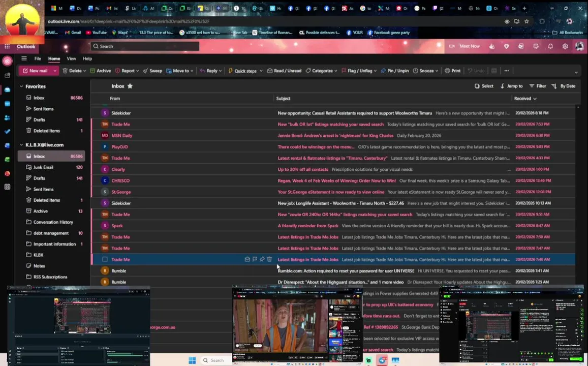Expand ribbon with chevron at far right
The image size is (588, 366).
click(576, 72)
